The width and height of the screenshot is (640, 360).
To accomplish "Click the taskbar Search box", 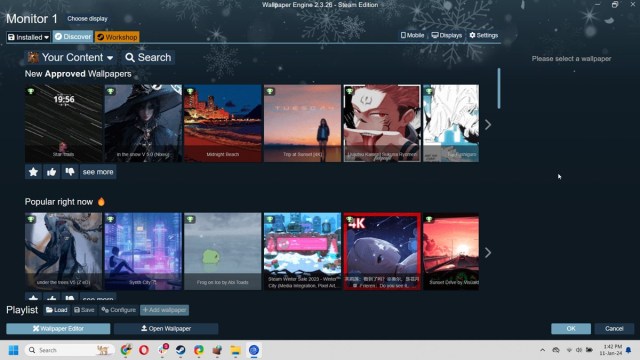I will click(69, 350).
